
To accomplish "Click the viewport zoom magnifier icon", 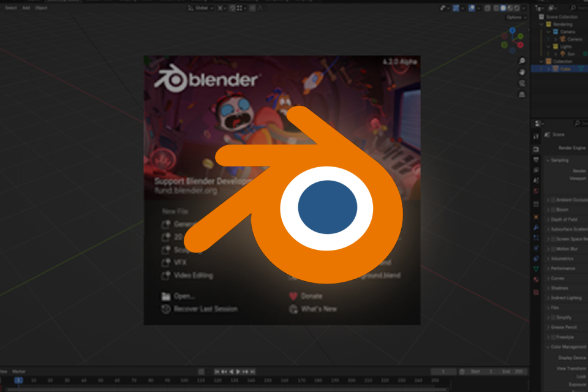I will 522,61.
